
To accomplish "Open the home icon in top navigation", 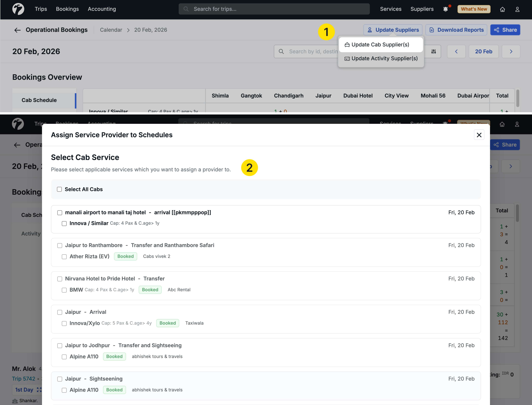I will 502,9.
